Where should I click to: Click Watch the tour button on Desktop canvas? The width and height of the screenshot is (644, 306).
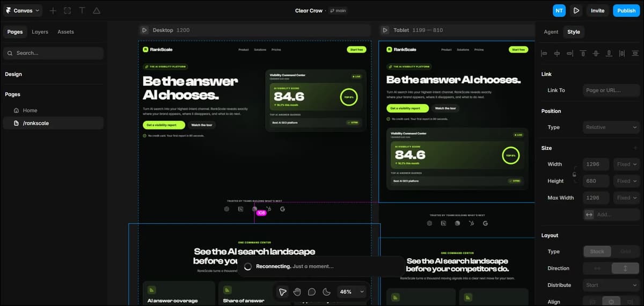click(x=202, y=125)
